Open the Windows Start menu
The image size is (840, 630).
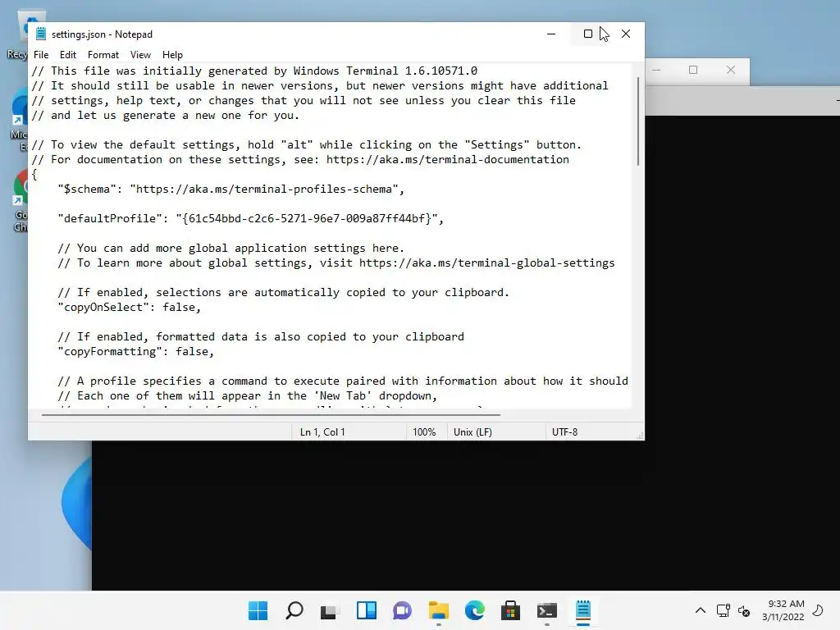point(258,610)
